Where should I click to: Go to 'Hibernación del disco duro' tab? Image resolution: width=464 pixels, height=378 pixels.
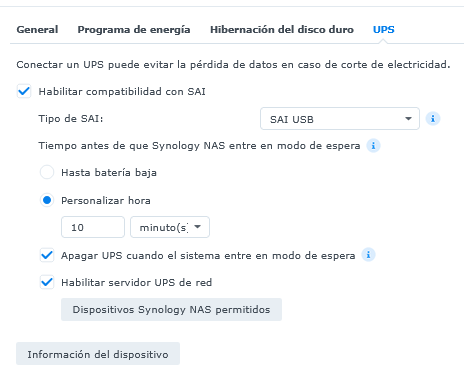coord(282,30)
